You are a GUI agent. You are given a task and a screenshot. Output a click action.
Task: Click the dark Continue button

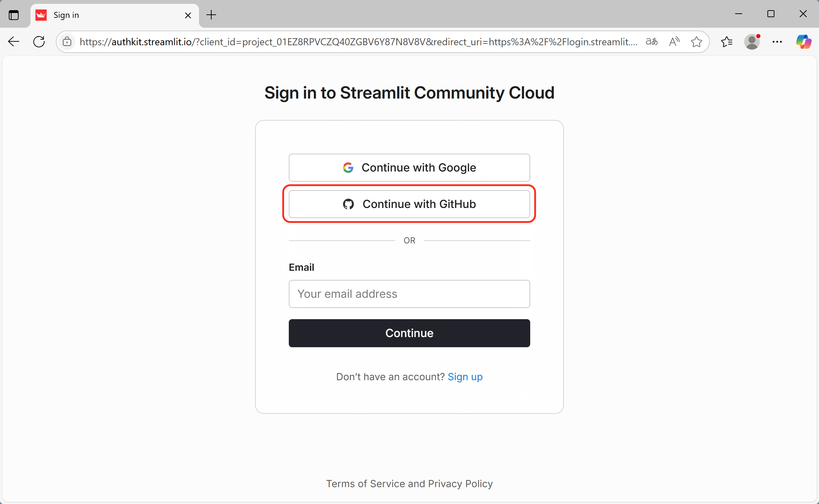(x=409, y=333)
